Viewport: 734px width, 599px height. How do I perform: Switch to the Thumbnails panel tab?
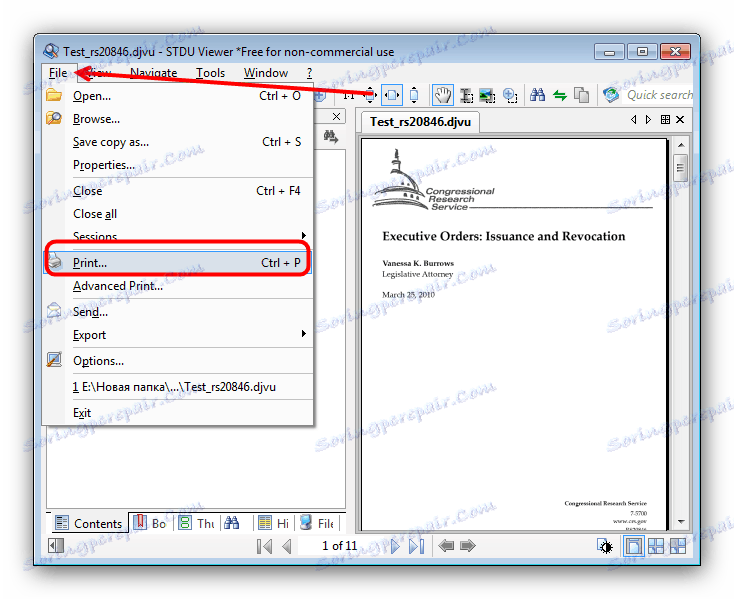(x=197, y=523)
